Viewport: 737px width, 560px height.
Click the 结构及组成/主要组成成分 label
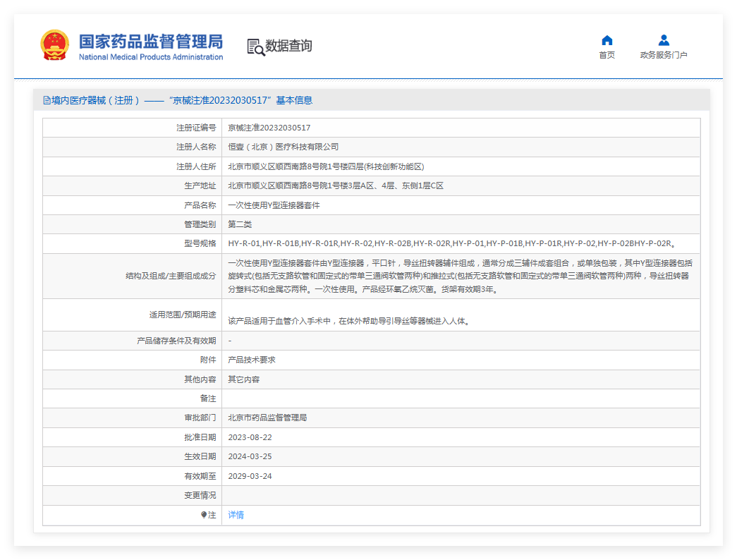(171, 276)
